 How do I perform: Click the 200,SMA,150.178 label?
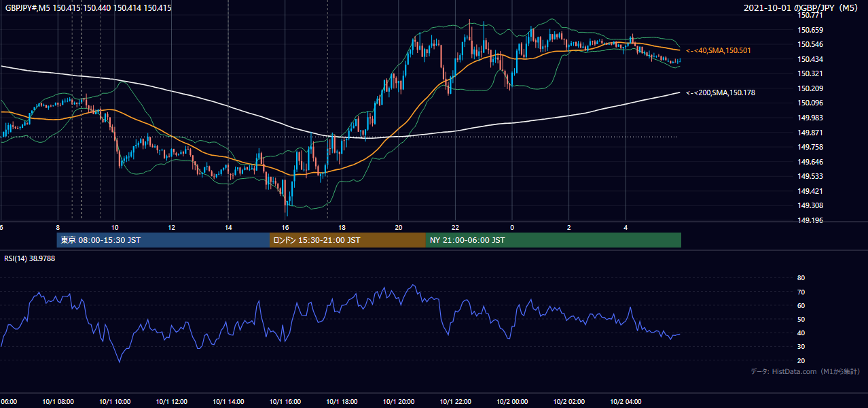(721, 92)
